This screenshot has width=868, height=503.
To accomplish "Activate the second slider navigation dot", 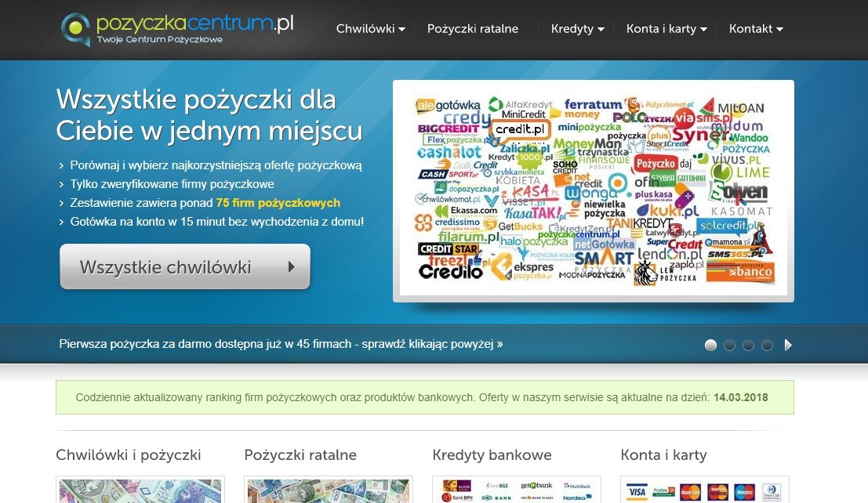I will [729, 345].
